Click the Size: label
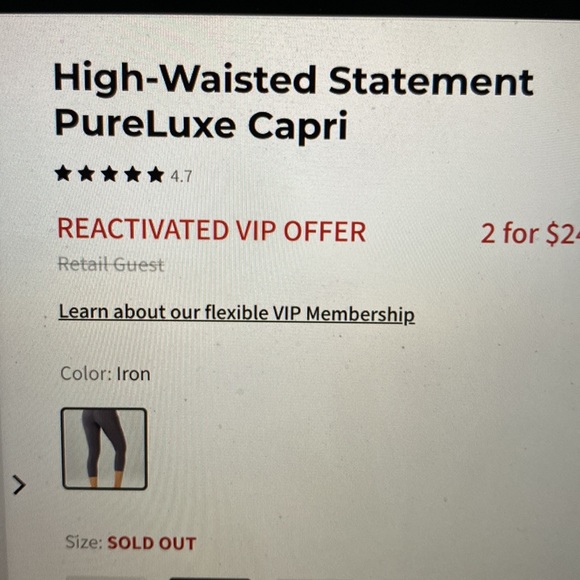 (84, 542)
